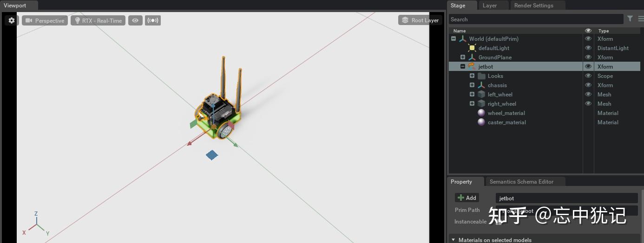Expand the left_wheel mesh node
Image resolution: width=644 pixels, height=243 pixels.
coord(472,95)
